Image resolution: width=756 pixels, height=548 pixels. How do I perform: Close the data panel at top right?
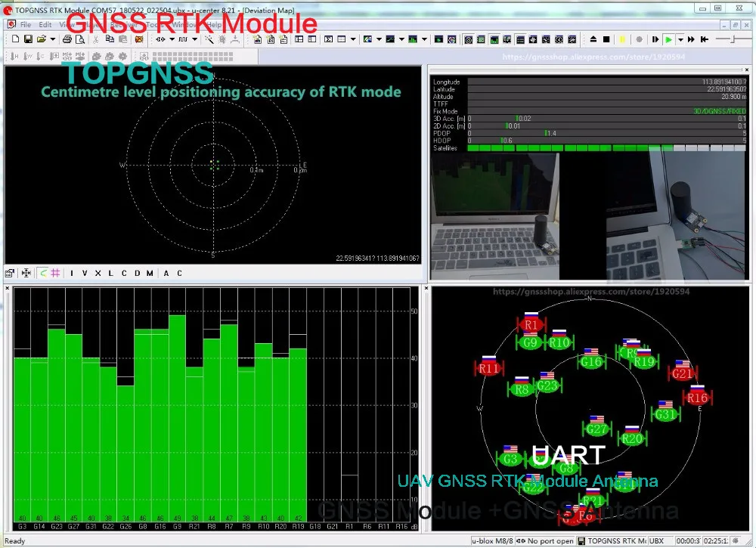(746, 70)
